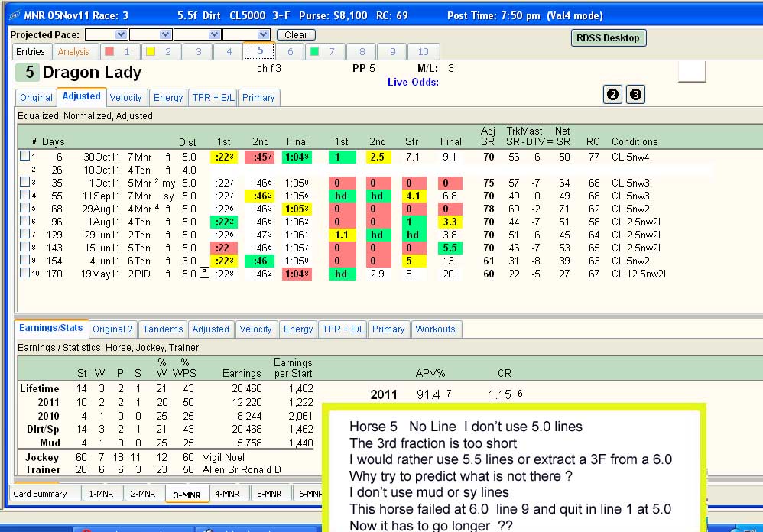
Task: Click the green highlighted 1:04 final time cell
Action: (x=297, y=157)
